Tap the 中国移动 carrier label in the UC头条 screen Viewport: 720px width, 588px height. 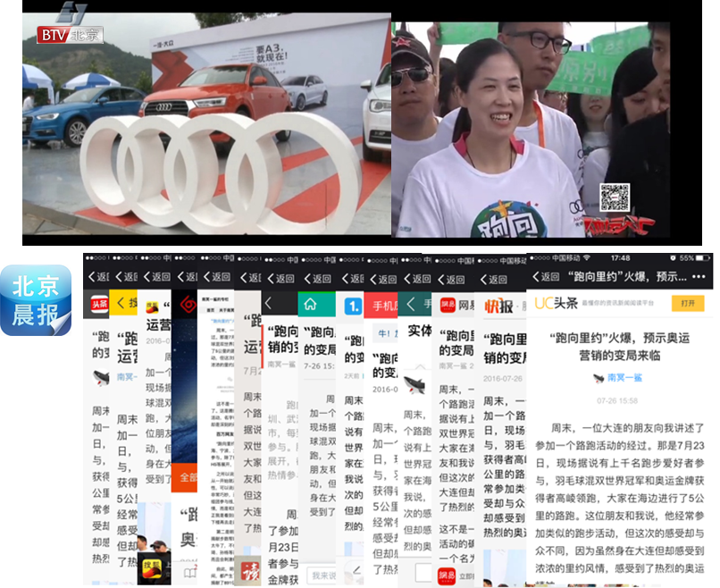[566, 257]
